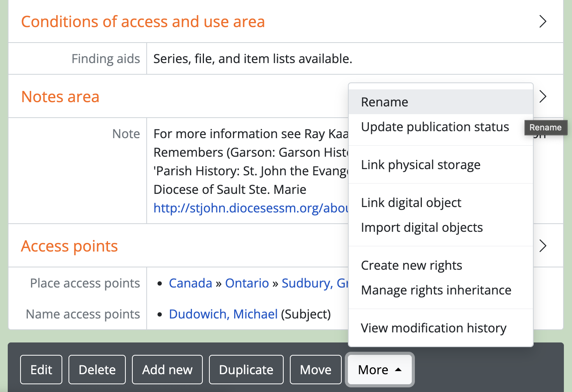The image size is (572, 392).
Task: Open the Canada place access link
Action: coord(190,283)
